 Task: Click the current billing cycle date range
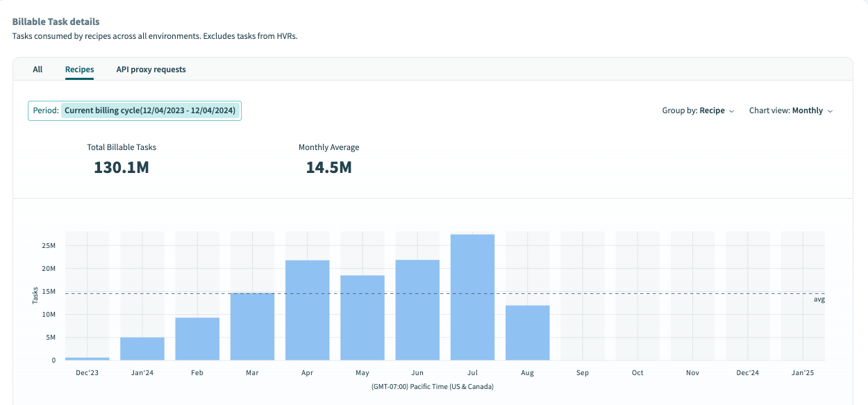coord(151,110)
